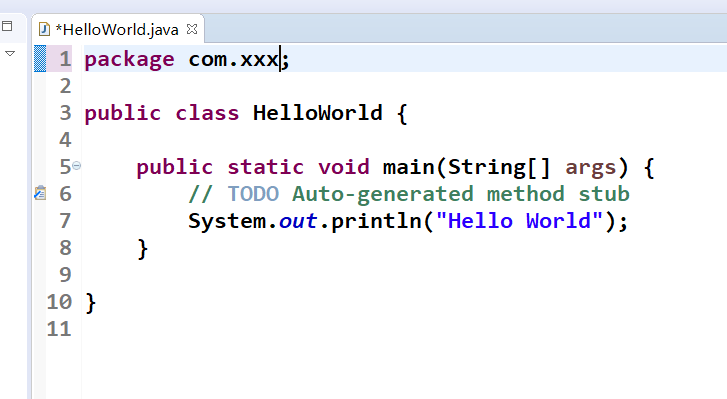Click line number 1 in the gutter

click(x=65, y=59)
